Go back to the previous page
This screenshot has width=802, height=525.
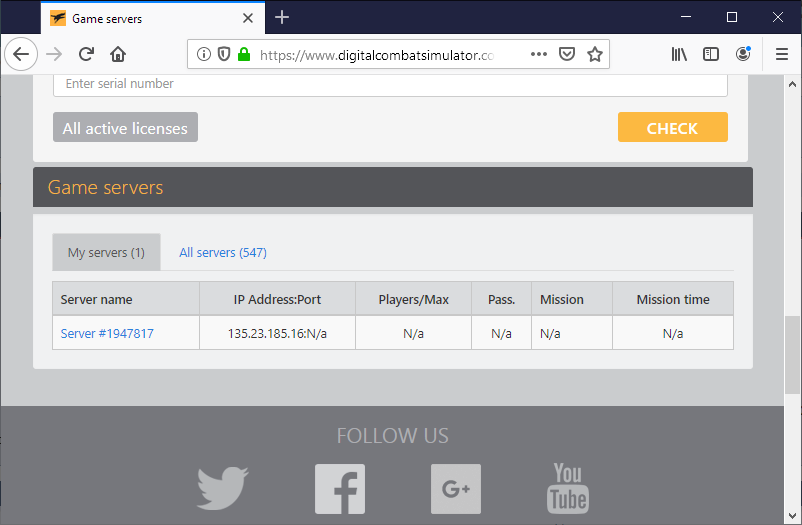(21, 54)
